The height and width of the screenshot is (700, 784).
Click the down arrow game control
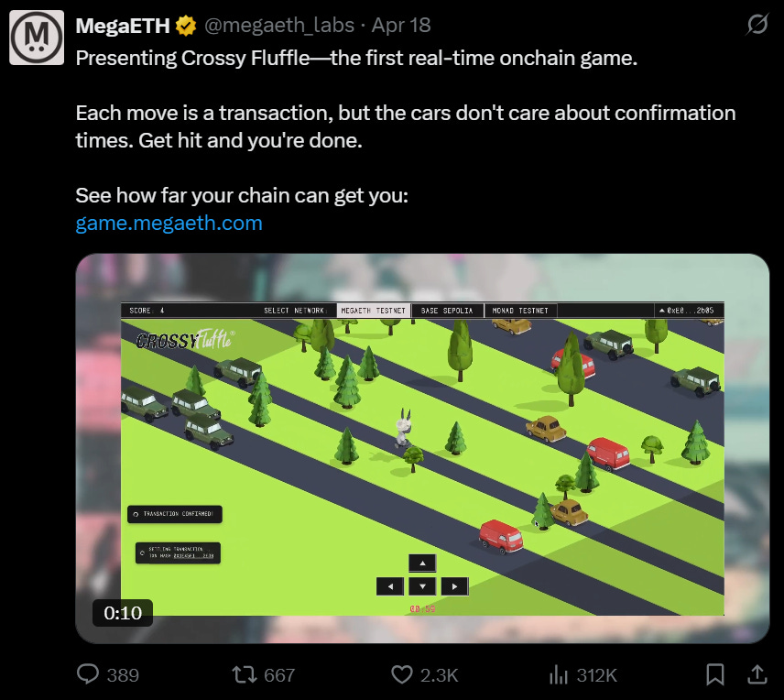coord(422,586)
